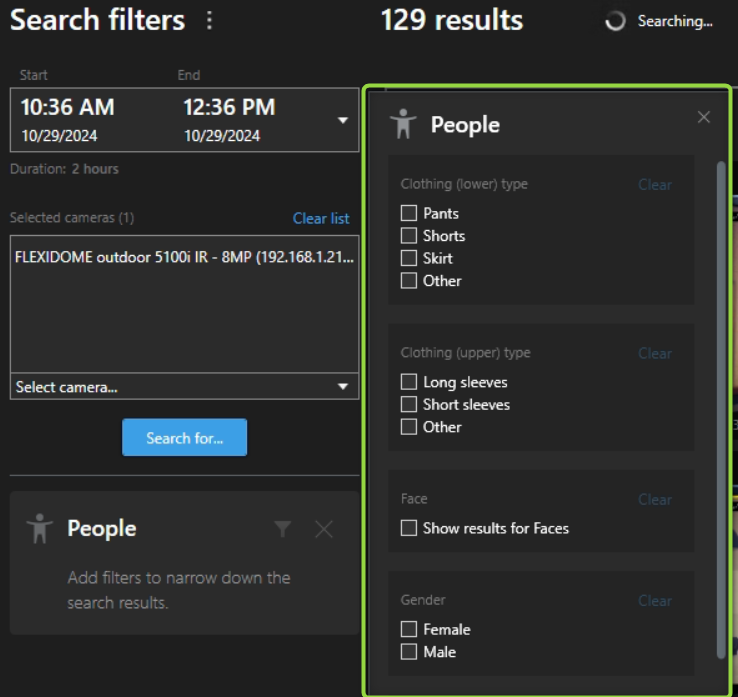Click the Search for... button
The height and width of the screenshot is (697, 738).
click(x=184, y=438)
